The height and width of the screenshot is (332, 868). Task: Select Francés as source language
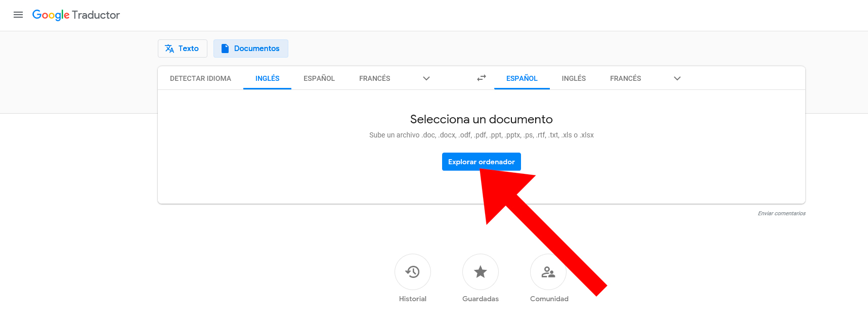pyautogui.click(x=375, y=78)
